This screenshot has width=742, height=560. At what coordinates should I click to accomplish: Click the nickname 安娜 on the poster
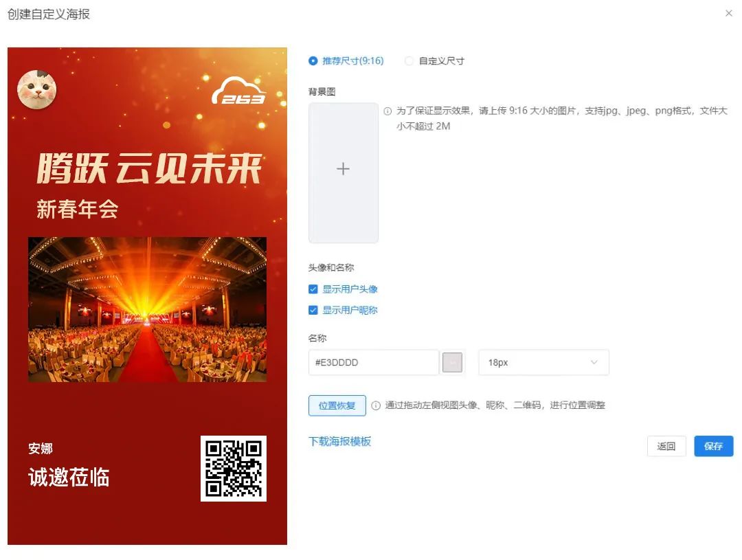[x=41, y=448]
